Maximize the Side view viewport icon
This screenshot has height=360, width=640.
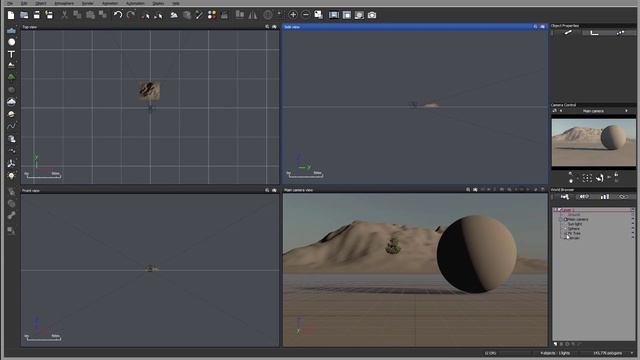point(542,27)
